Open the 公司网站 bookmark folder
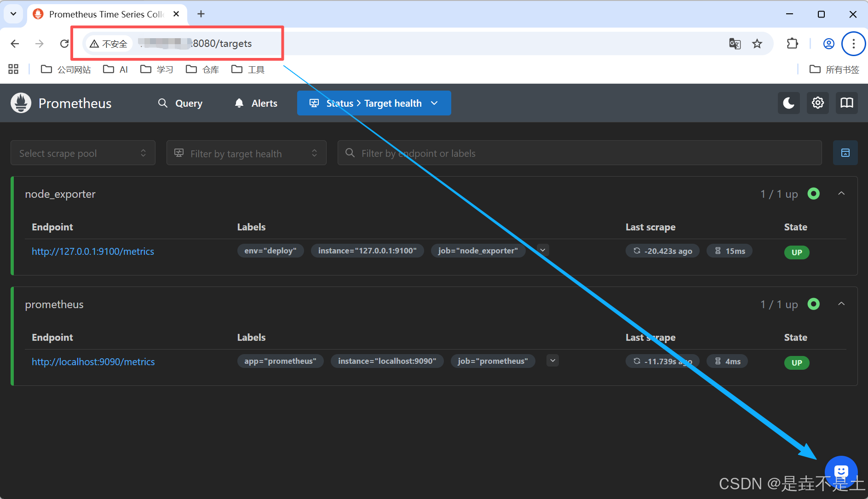 click(x=66, y=69)
